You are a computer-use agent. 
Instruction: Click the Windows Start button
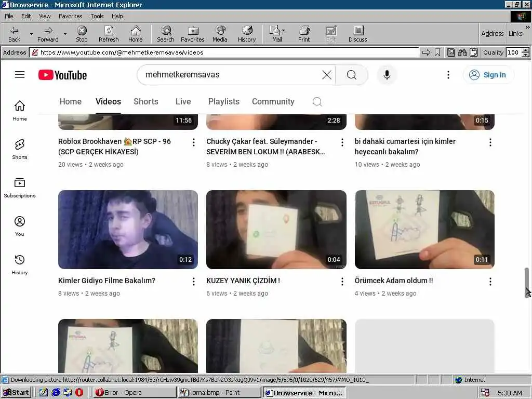16,393
